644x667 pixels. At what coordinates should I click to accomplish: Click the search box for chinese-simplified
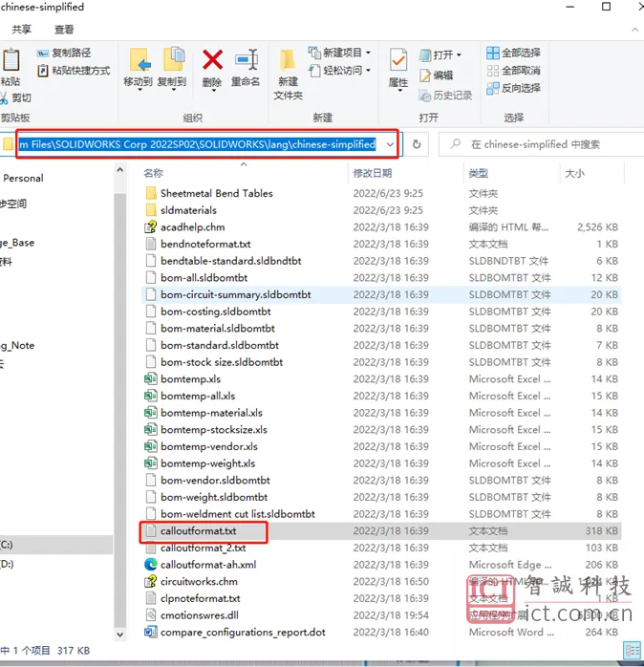click(541, 144)
